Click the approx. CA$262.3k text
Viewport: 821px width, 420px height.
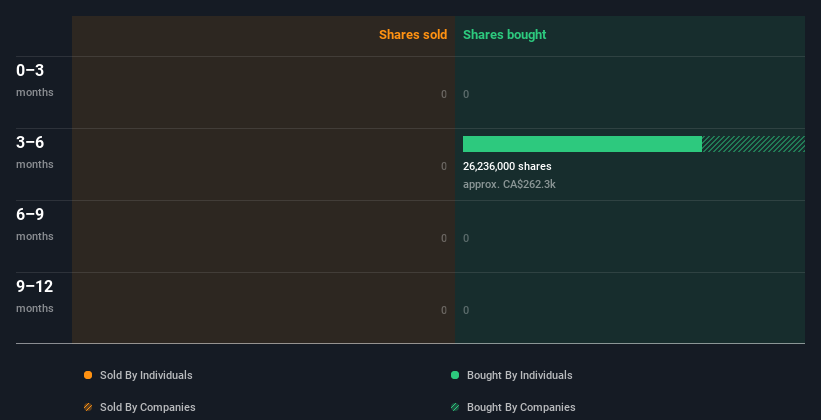[x=509, y=184]
